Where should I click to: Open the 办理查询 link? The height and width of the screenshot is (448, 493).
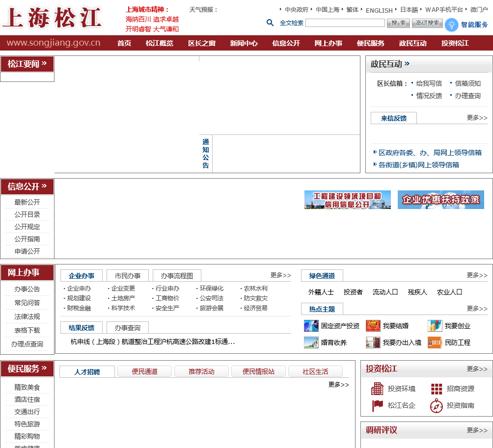pos(467,96)
